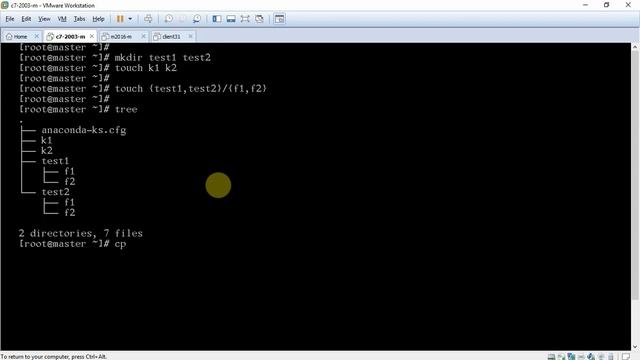The image size is (640, 360).
Task: Open the snapshot manager
Action: pyautogui.click(x=197, y=19)
